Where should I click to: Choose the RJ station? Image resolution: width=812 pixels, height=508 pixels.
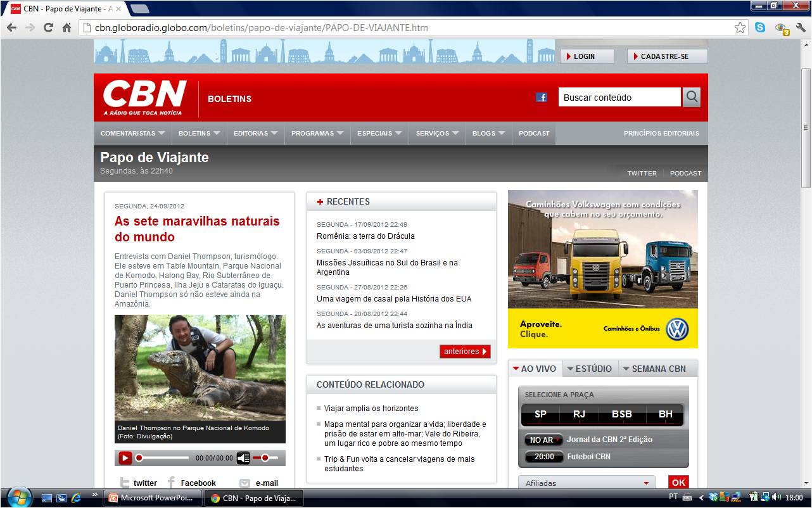tap(579, 414)
